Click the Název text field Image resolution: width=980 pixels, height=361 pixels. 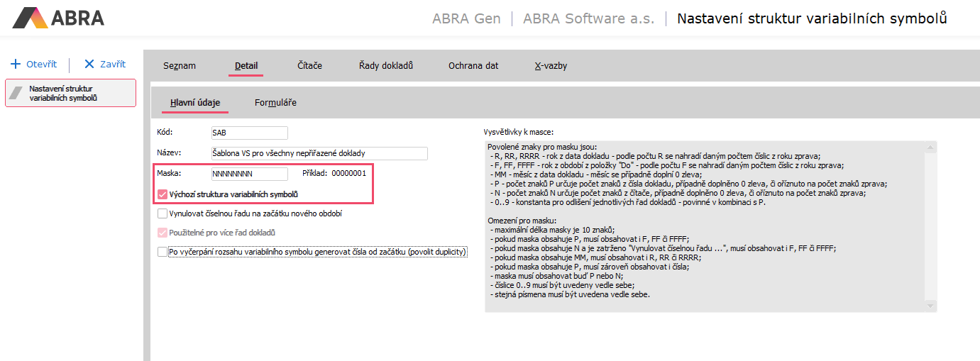click(x=319, y=153)
